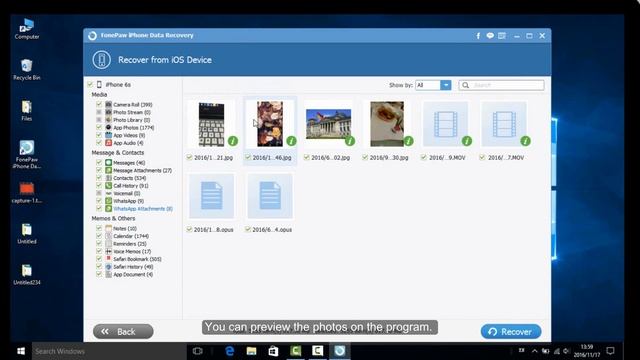This screenshot has width=640, height=360.
Task: Select the App Audio category icon
Action: point(109,143)
